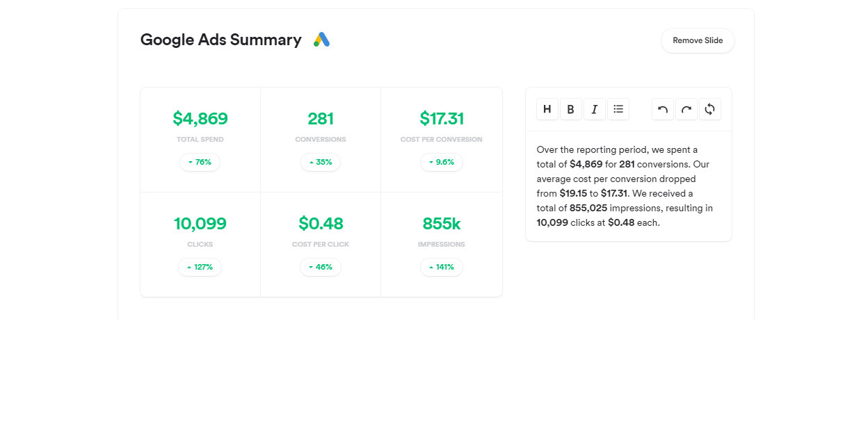Regenerate the summary with the refresh icon
Screen dimensions: 868x442
[x=710, y=109]
